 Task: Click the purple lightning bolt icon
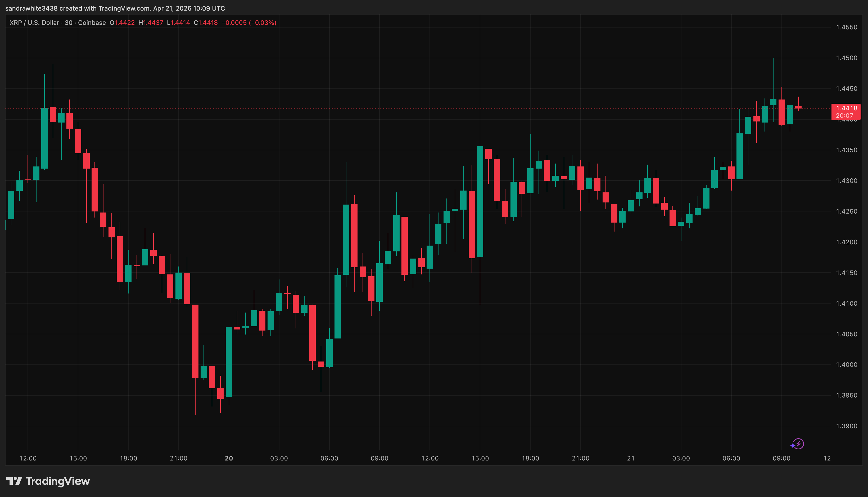pyautogui.click(x=798, y=444)
